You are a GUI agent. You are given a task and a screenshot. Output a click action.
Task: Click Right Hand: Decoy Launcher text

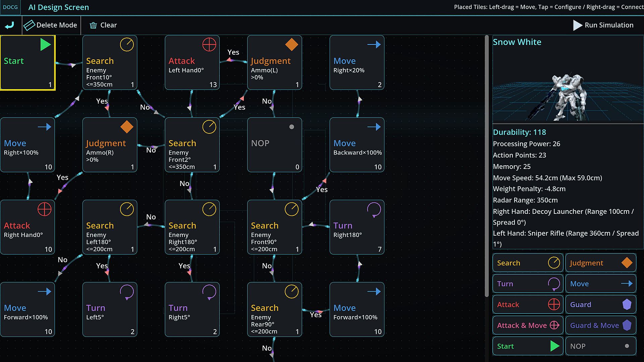(x=563, y=217)
